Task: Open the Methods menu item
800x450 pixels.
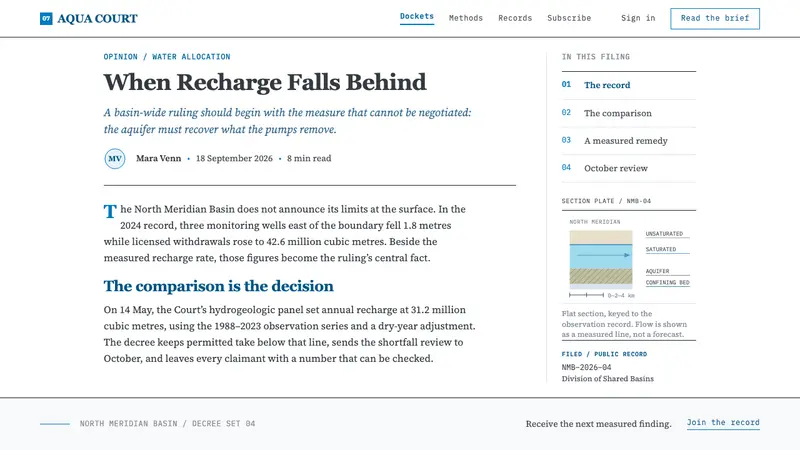Action: (466, 18)
